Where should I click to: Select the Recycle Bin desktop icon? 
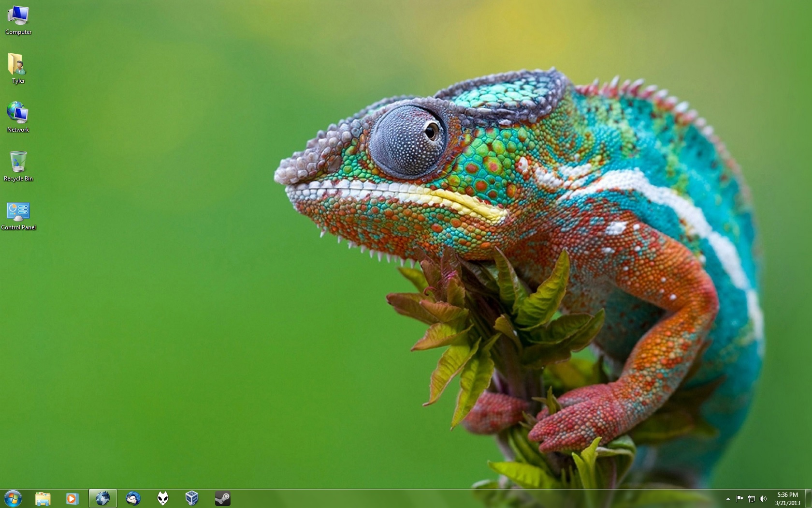tap(18, 166)
